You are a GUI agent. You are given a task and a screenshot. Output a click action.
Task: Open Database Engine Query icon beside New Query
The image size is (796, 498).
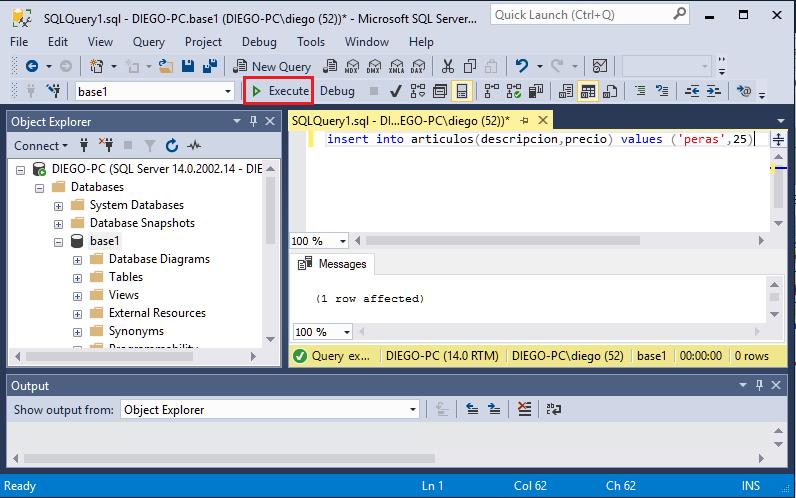tap(330, 66)
